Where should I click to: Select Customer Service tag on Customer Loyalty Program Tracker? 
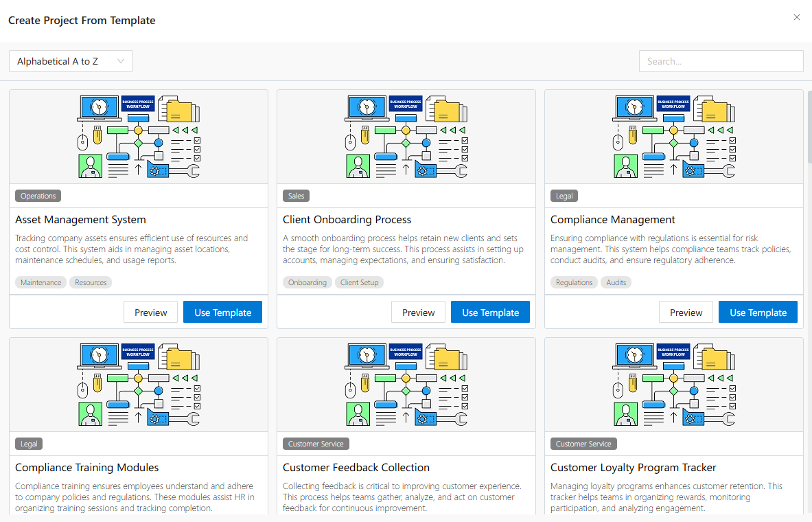point(583,444)
